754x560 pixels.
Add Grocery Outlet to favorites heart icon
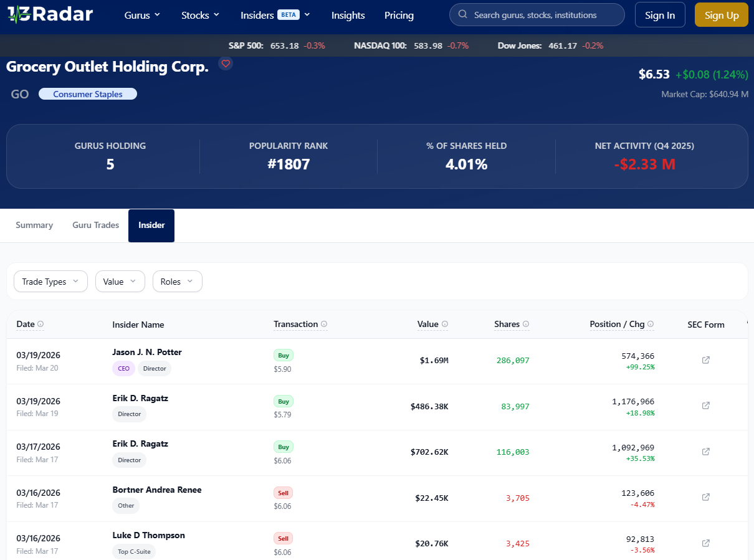pyautogui.click(x=226, y=64)
